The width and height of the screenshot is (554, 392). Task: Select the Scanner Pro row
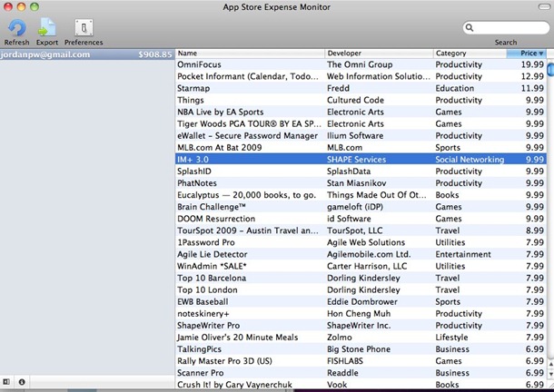click(361, 373)
